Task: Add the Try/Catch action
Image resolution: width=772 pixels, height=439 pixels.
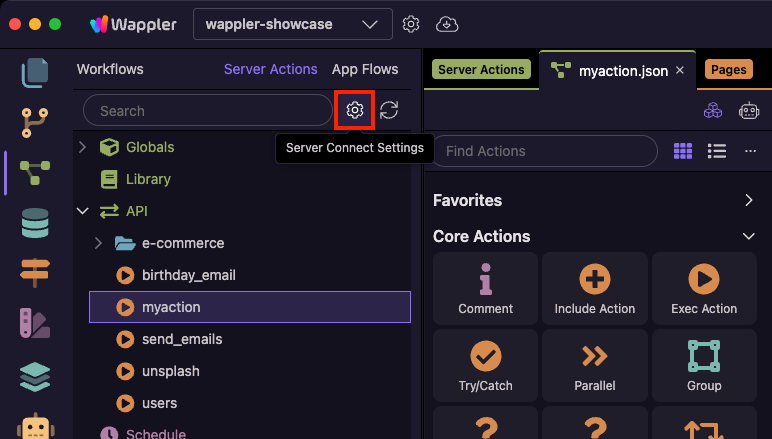Action: tap(485, 365)
